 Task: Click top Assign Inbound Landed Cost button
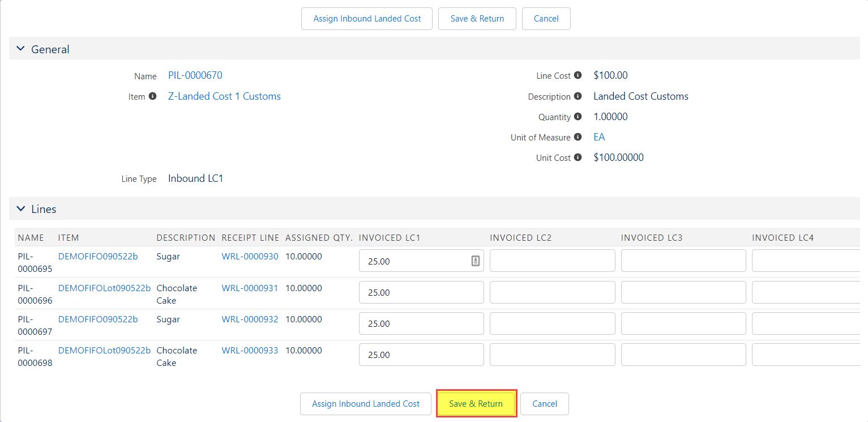pos(367,19)
